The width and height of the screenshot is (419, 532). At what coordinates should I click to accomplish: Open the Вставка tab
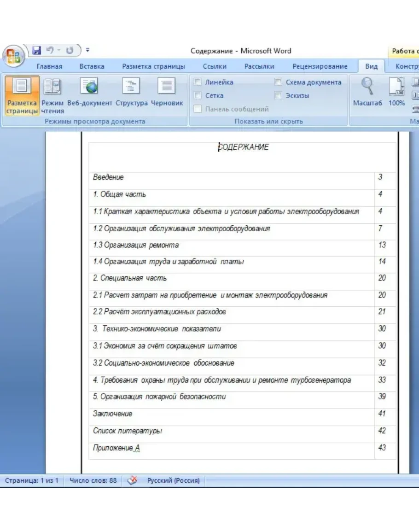tap(92, 66)
